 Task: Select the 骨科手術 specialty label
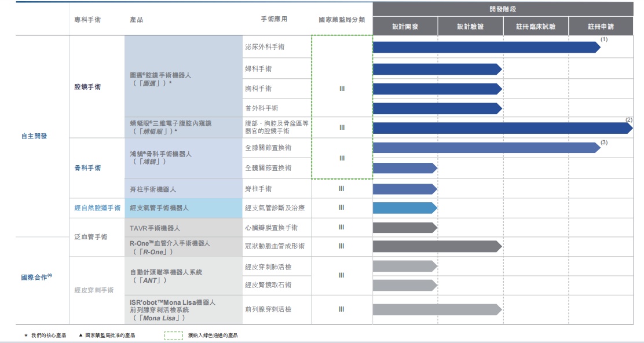click(x=87, y=168)
